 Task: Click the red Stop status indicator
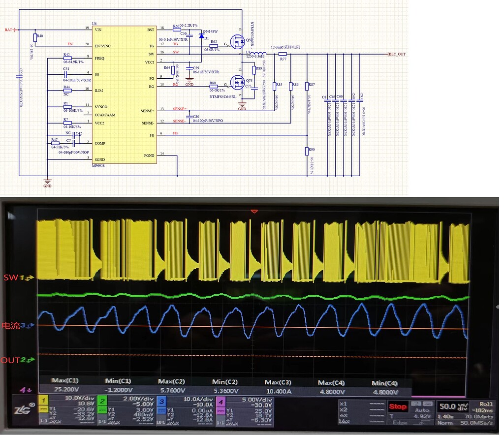(x=398, y=406)
